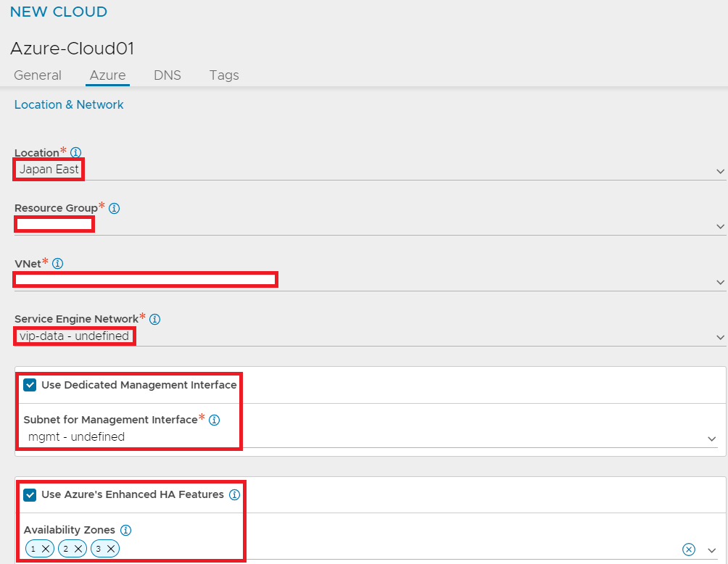Open the Availability Zones dropdown arrow
The height and width of the screenshot is (564, 728).
point(712,550)
